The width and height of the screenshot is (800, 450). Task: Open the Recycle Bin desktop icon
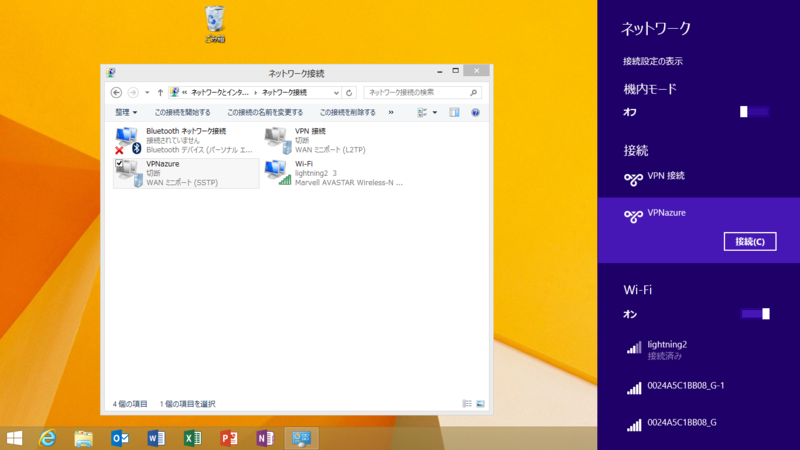click(215, 23)
